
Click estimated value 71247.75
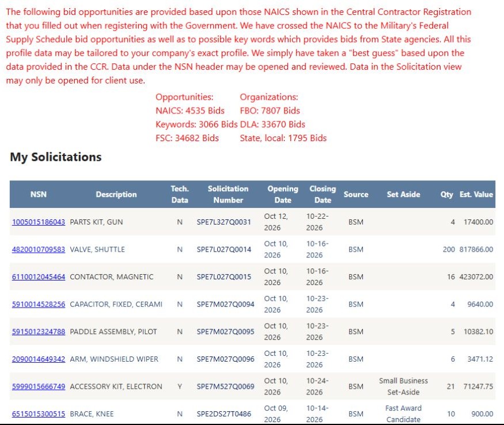[478, 386]
